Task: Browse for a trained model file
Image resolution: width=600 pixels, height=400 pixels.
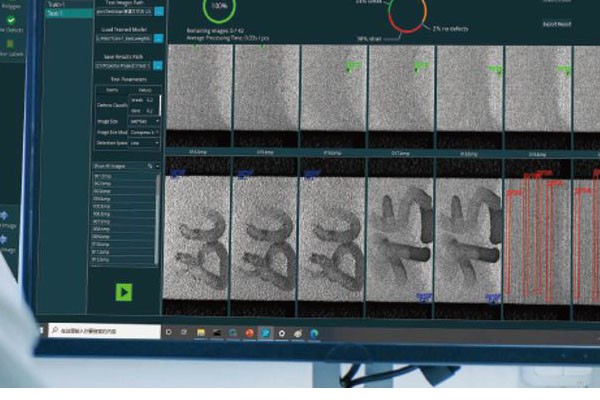Action: (158, 38)
